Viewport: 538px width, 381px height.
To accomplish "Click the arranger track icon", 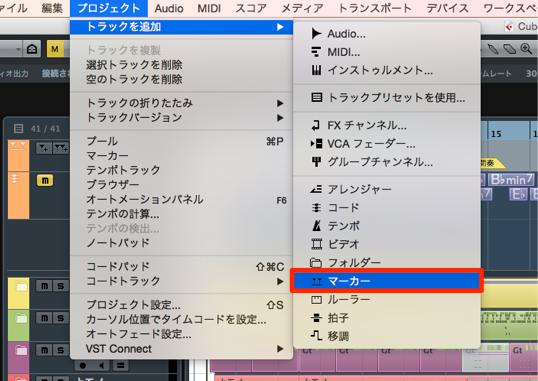I will [316, 189].
